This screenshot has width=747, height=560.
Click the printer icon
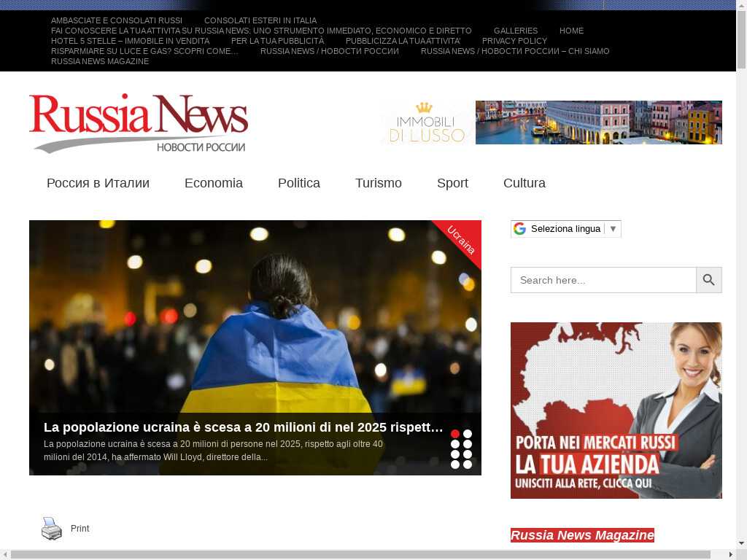click(52, 529)
